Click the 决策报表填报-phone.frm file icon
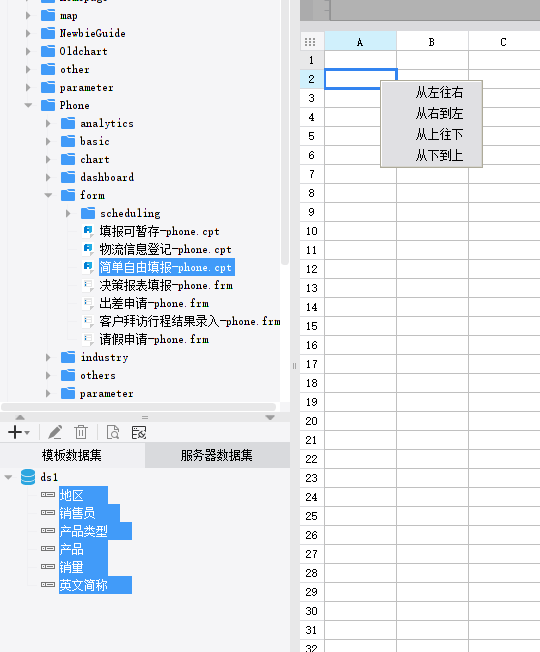540x652 pixels. (x=88, y=285)
